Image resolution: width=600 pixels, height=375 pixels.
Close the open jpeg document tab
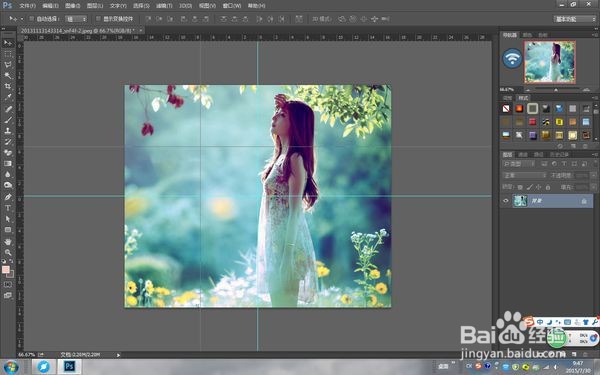pyautogui.click(x=141, y=30)
